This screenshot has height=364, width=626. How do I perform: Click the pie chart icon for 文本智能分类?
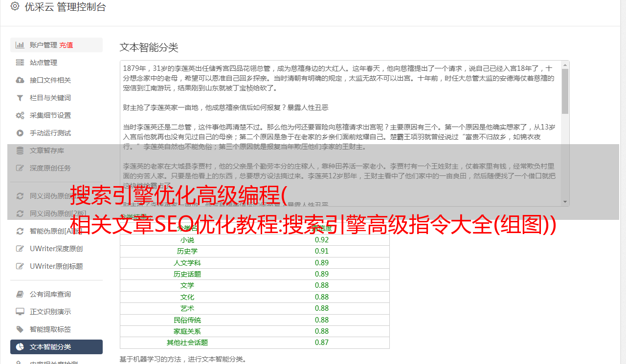(20, 347)
